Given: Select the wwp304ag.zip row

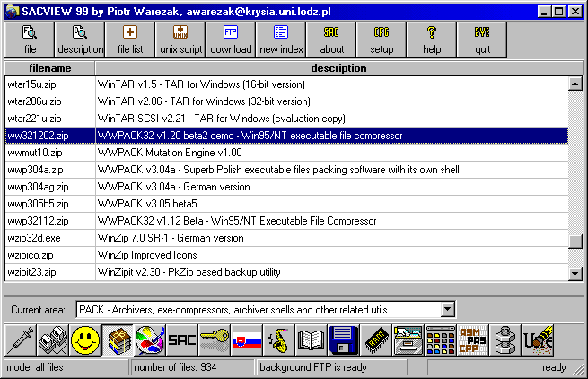Looking at the screenshot, I should pyautogui.click(x=287, y=187).
